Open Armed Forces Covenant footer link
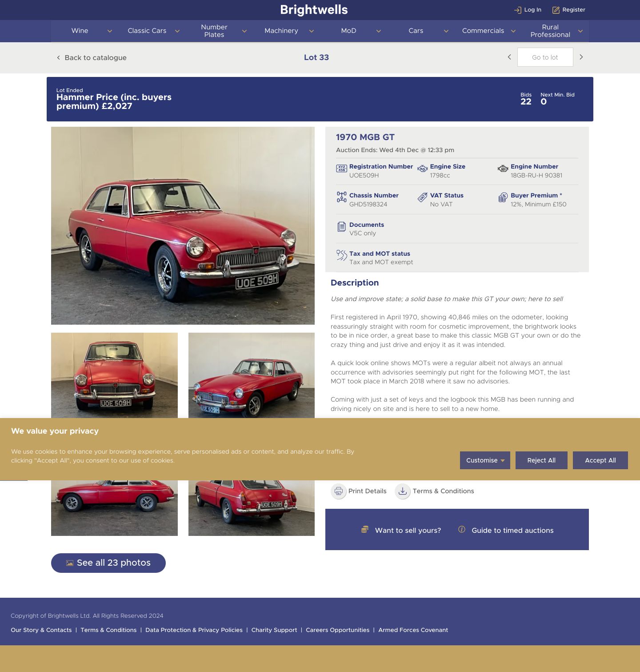Screen dimensions: 640x672 point(413,630)
